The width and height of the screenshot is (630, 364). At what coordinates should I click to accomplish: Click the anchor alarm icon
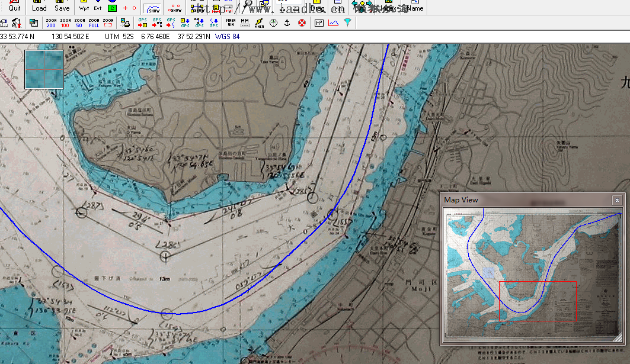(287, 23)
